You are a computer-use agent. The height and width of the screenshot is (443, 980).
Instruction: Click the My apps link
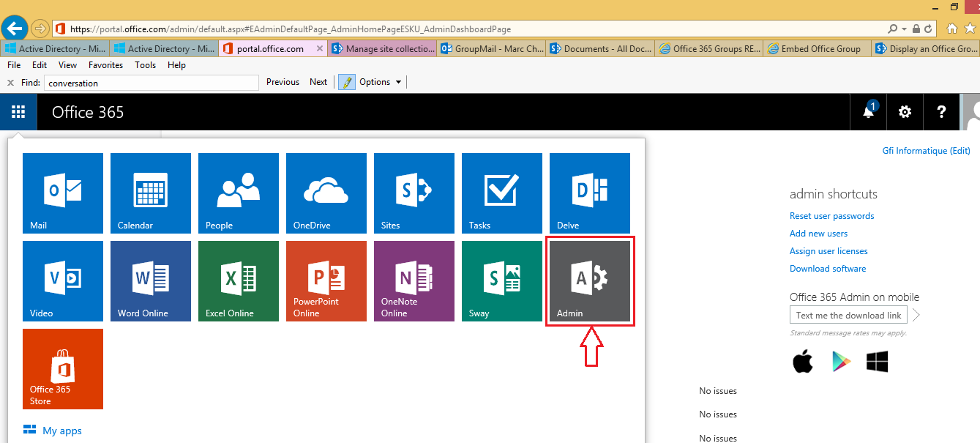[53, 431]
